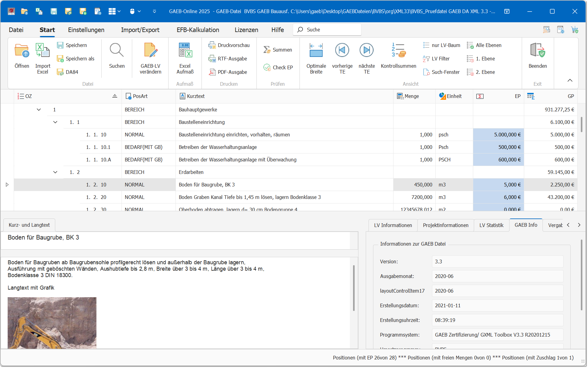Run Check EP verification
The width and height of the screenshot is (588, 368).
click(x=278, y=67)
